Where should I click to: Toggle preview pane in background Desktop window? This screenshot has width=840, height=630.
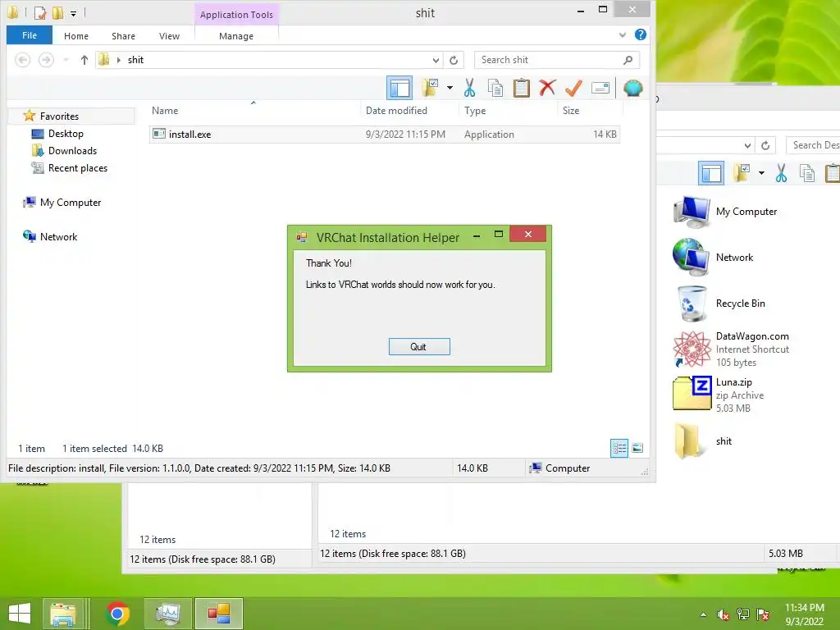click(711, 173)
